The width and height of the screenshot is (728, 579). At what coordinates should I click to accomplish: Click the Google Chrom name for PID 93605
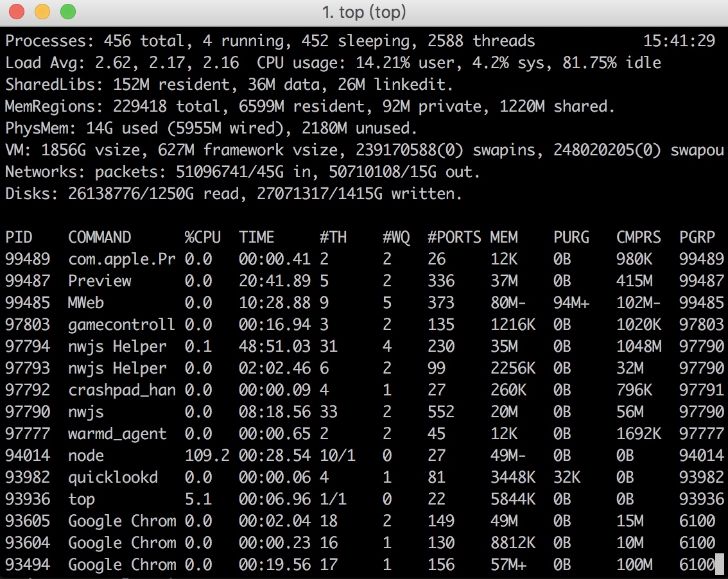(122, 521)
